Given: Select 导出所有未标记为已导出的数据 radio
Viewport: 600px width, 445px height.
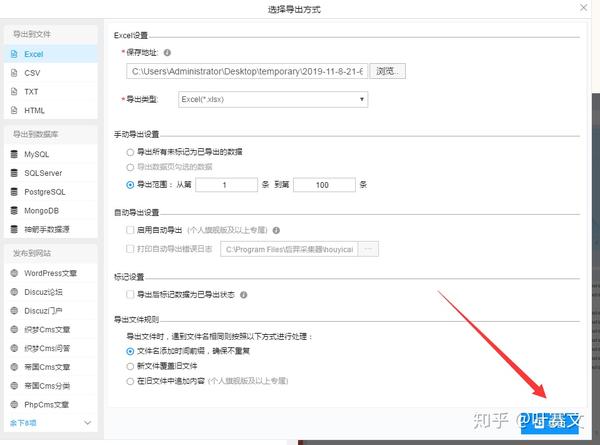Looking at the screenshot, I should tap(130, 152).
